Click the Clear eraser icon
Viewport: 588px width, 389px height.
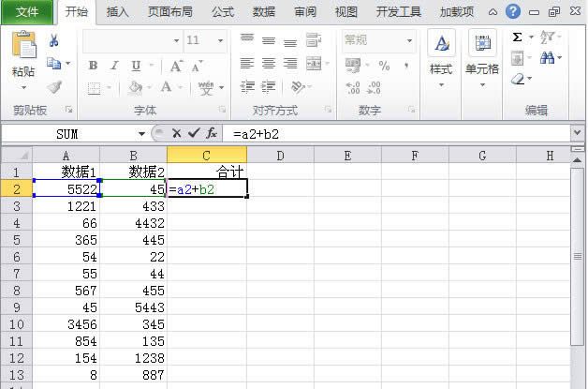click(518, 79)
